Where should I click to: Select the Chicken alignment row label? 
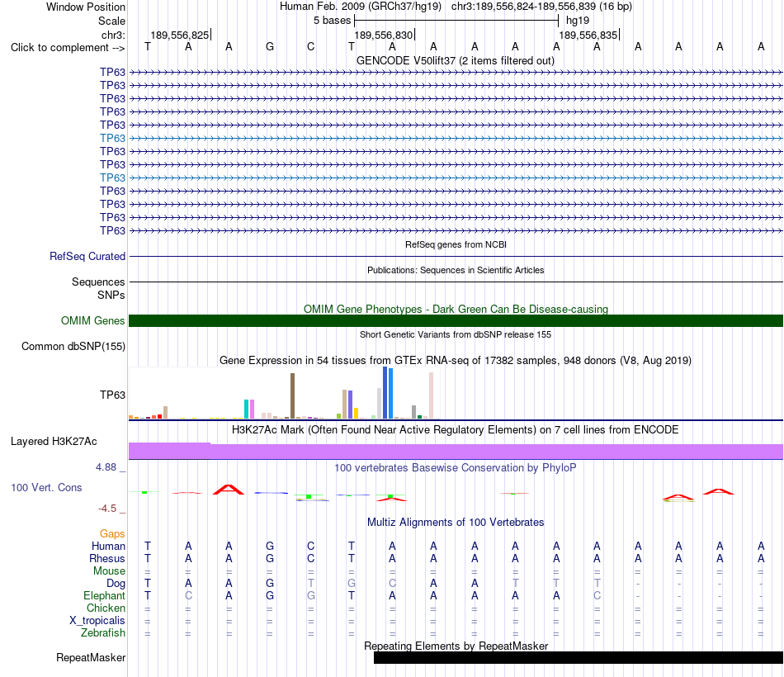106,608
